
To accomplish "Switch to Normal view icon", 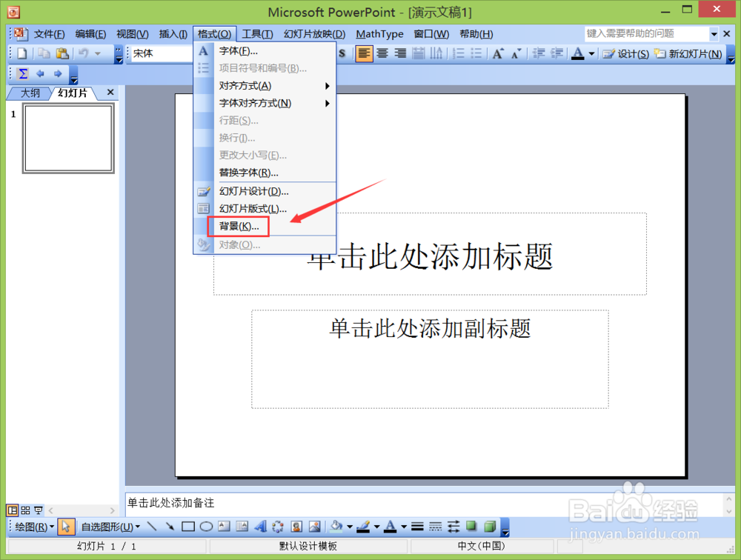I will [x=13, y=510].
